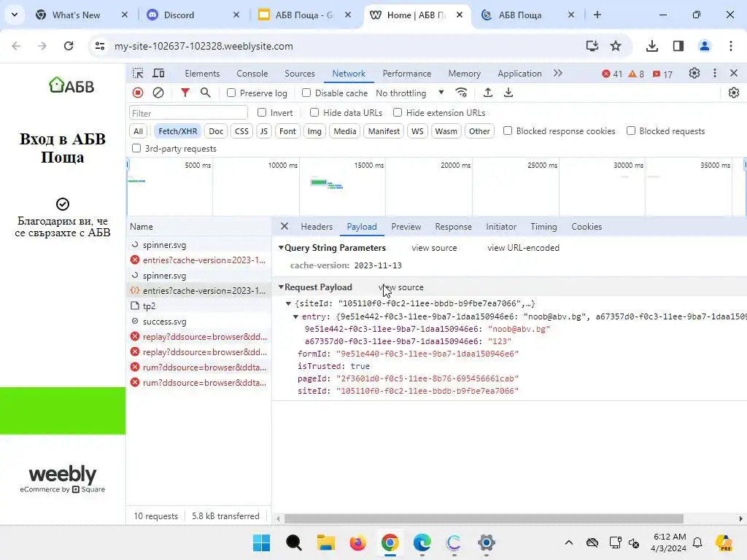Viewport: 747px width, 560px height.
Task: Collapse the siteId root object
Action: click(x=288, y=303)
